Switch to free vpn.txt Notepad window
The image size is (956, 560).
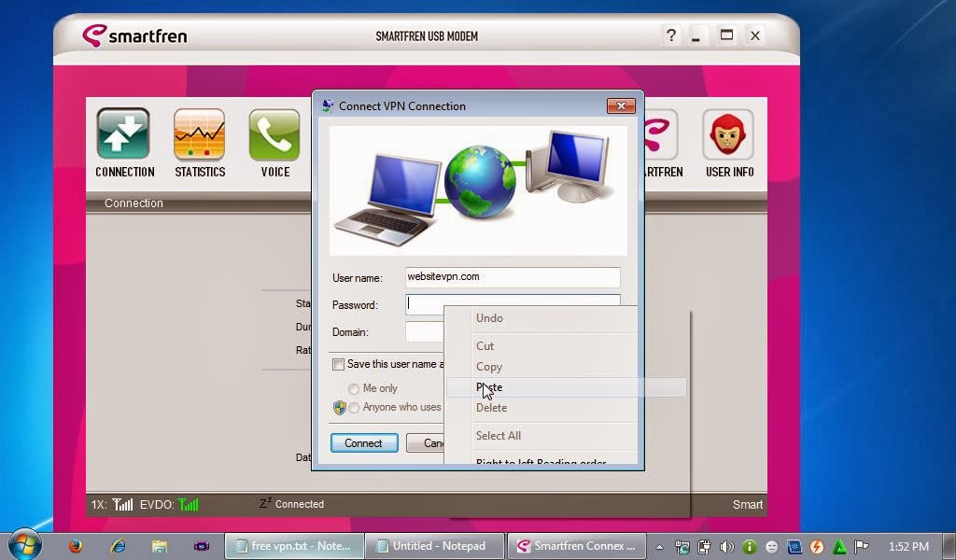pos(294,546)
